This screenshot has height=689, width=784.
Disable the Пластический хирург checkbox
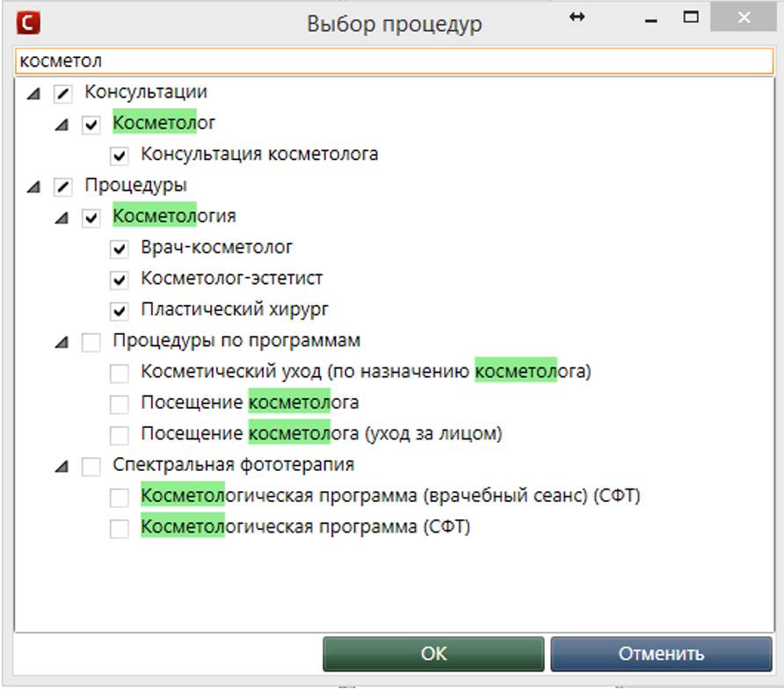coord(120,310)
